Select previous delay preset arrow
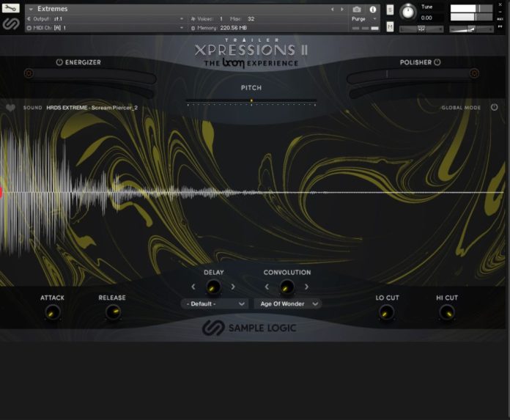Image resolution: width=510 pixels, height=420 pixels. [193, 287]
